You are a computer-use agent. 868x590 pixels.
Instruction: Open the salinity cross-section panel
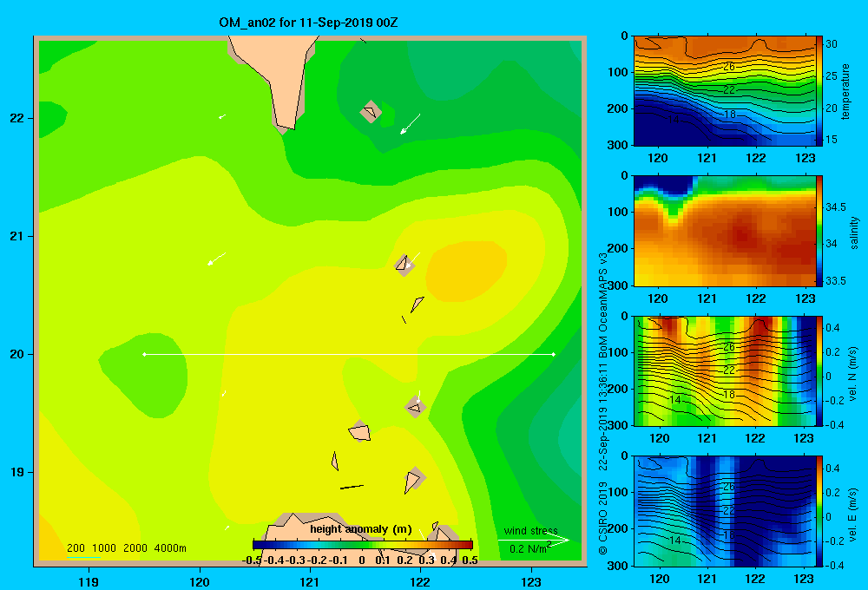pos(725,231)
